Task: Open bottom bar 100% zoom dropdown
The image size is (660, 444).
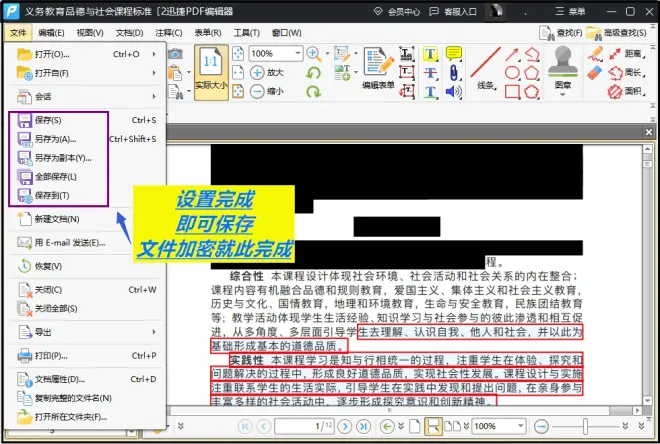Action: (522, 426)
